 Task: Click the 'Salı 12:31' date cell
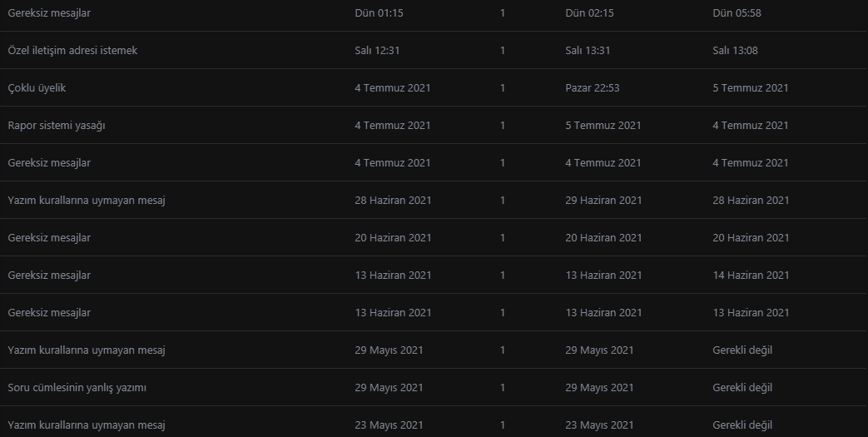[x=377, y=51]
